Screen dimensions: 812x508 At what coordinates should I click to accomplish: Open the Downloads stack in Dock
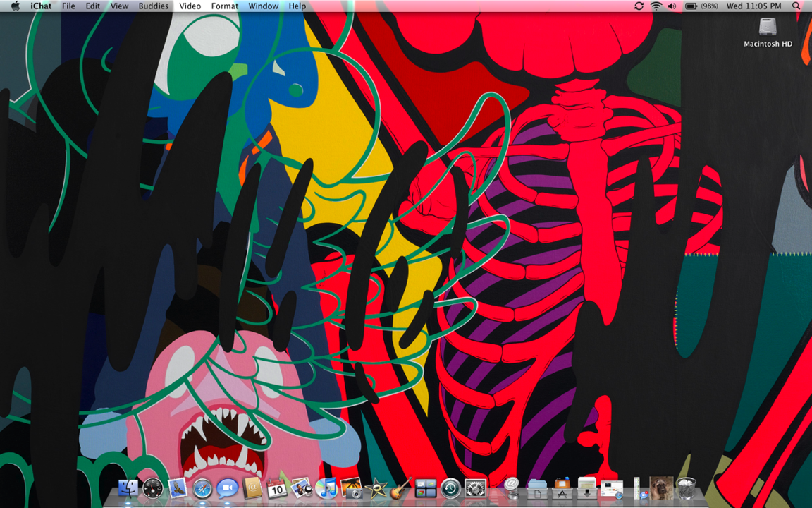(586, 488)
